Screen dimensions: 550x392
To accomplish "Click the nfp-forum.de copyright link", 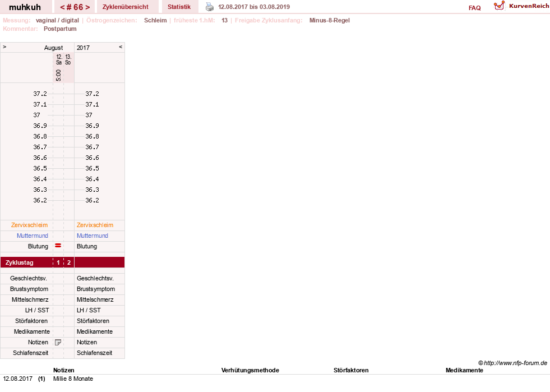I will coord(512,363).
